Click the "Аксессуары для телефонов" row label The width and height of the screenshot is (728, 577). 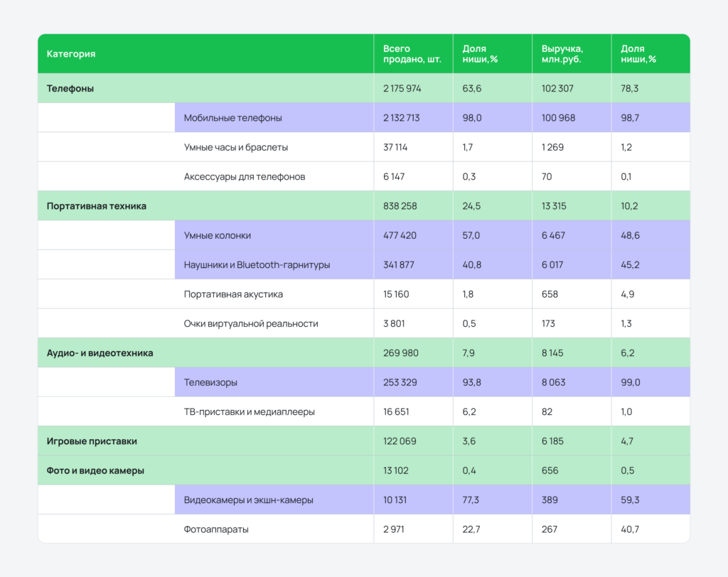(244, 176)
